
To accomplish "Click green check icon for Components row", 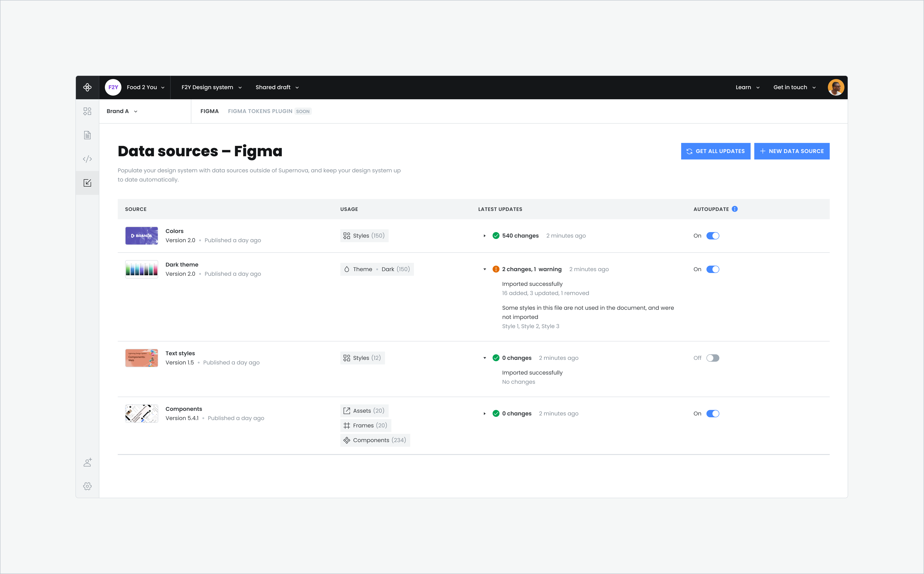I will coord(496,413).
